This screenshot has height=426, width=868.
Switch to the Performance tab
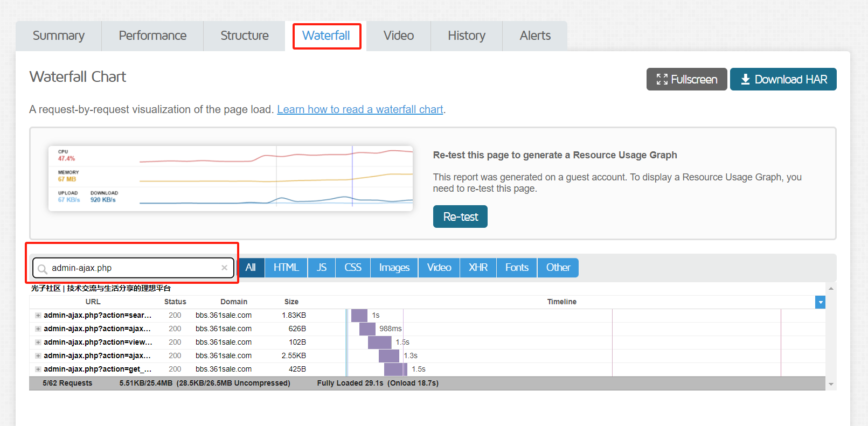152,36
